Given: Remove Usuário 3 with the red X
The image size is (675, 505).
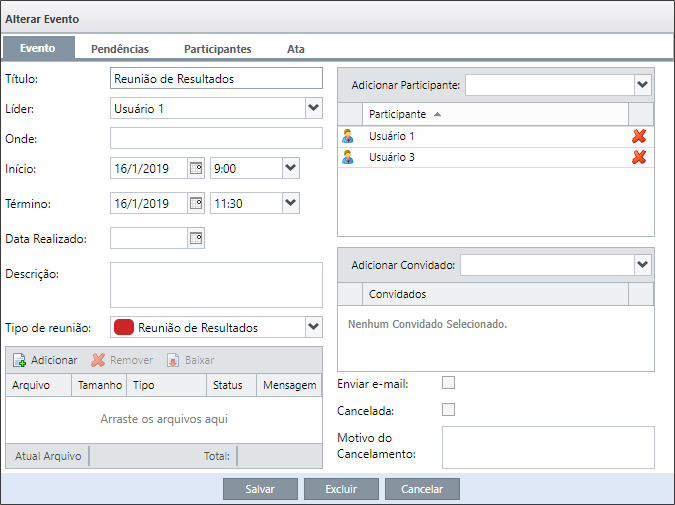Looking at the screenshot, I should click(x=639, y=157).
